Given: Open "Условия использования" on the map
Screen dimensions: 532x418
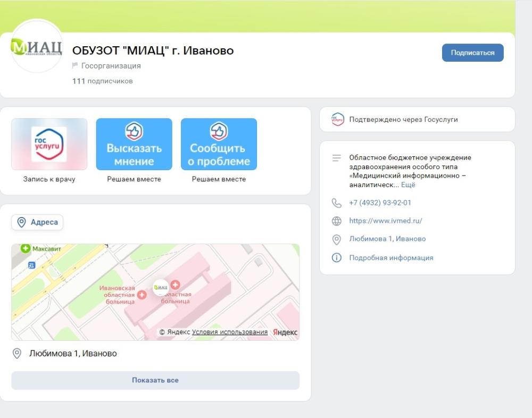Looking at the screenshot, I should coord(229,331).
